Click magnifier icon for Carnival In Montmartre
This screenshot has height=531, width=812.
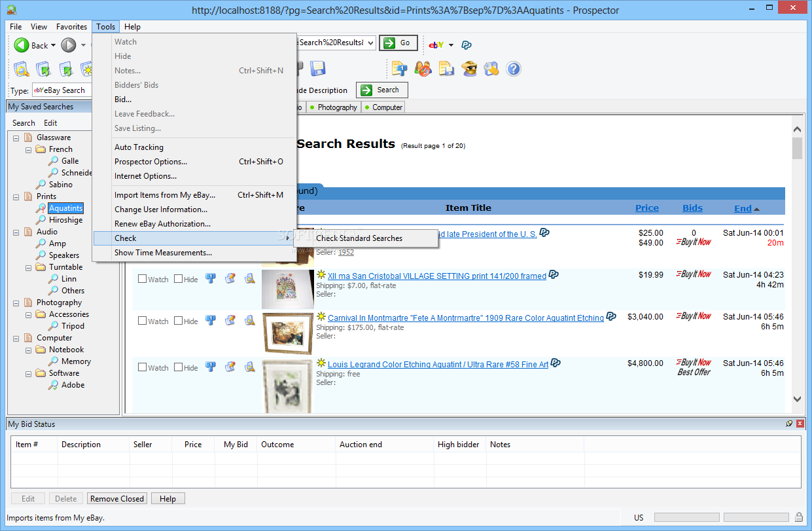[249, 320]
